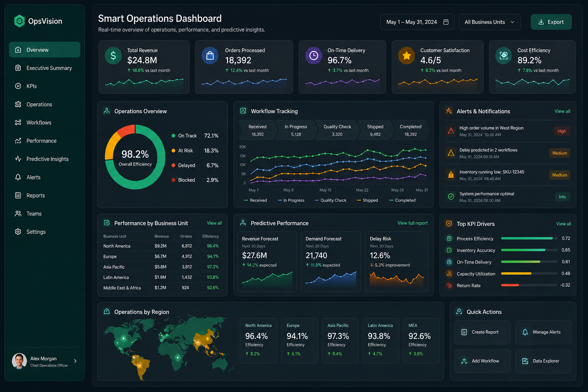Click the yellow triangle icon for delay predicted alert
588x392 pixels.
pos(451,153)
